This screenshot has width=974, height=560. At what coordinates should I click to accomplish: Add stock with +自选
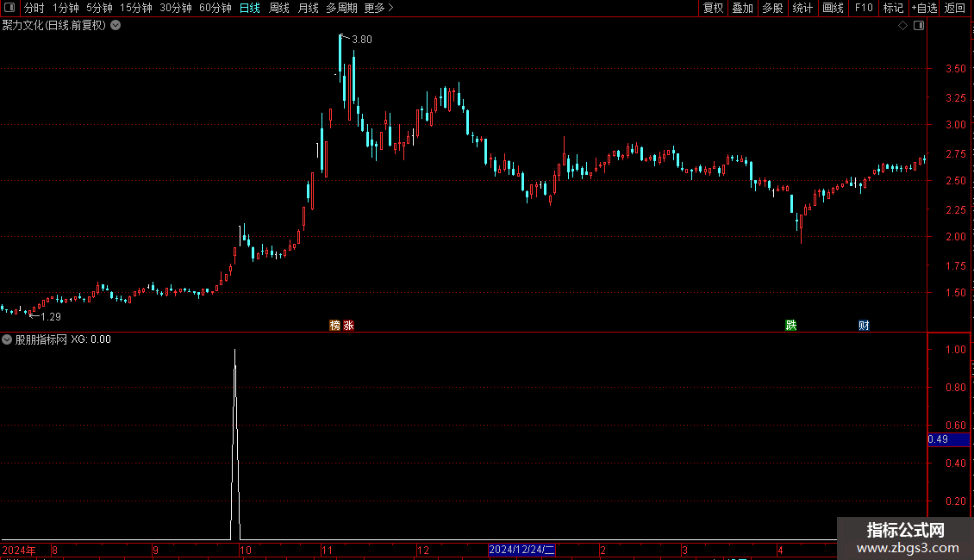(x=924, y=8)
